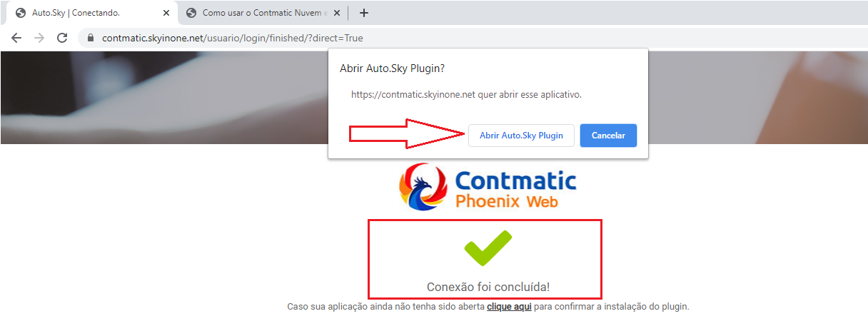Click the 'clique aqui' link
Screen dimensions: 868x336
click(x=509, y=307)
